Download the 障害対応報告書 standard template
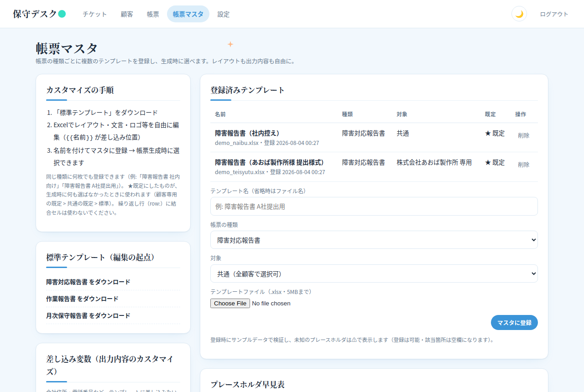This screenshot has width=584, height=392. pyautogui.click(x=88, y=282)
